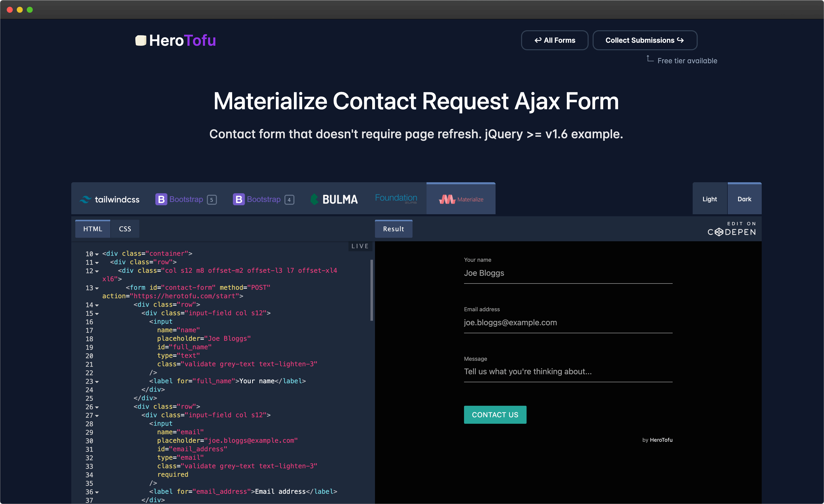Screen dimensions: 824x504
Task: Click inside the Message text field
Action: [568, 372]
